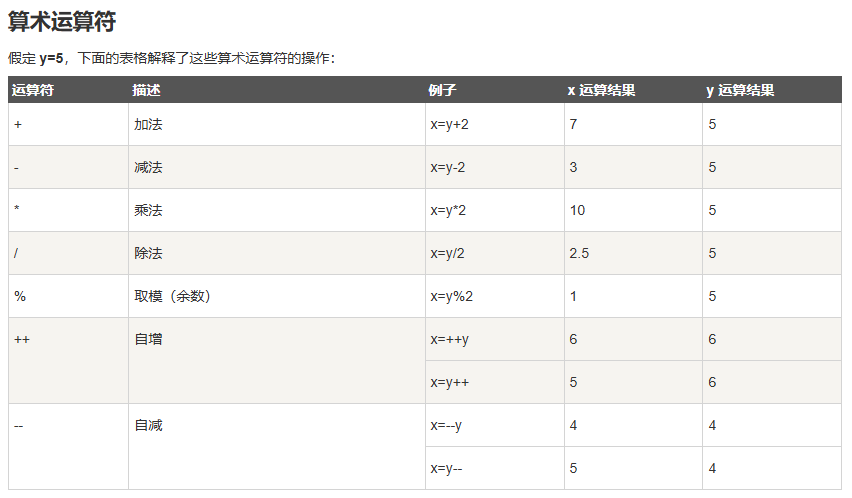Select the 减法 description cell

[x=148, y=168]
